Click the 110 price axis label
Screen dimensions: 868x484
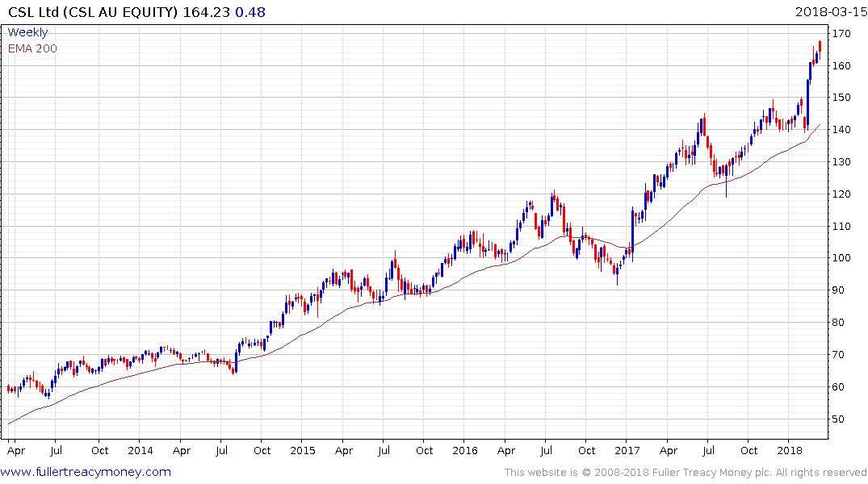point(841,226)
